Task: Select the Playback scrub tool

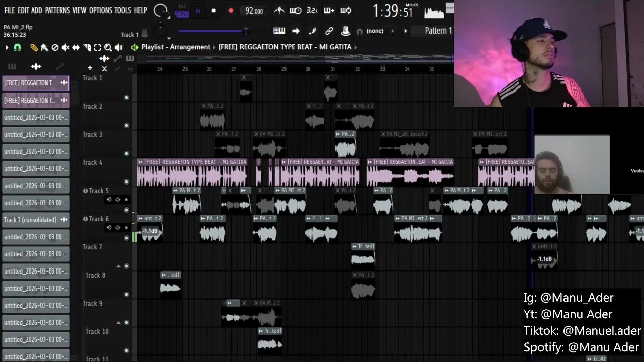Action: tap(119, 47)
